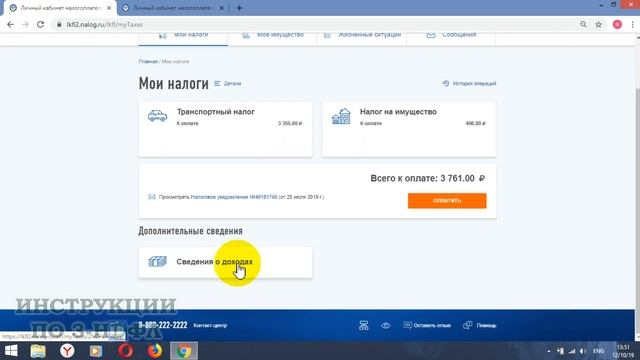Open a new browser tab
The image size is (640, 360).
pos(240,8)
